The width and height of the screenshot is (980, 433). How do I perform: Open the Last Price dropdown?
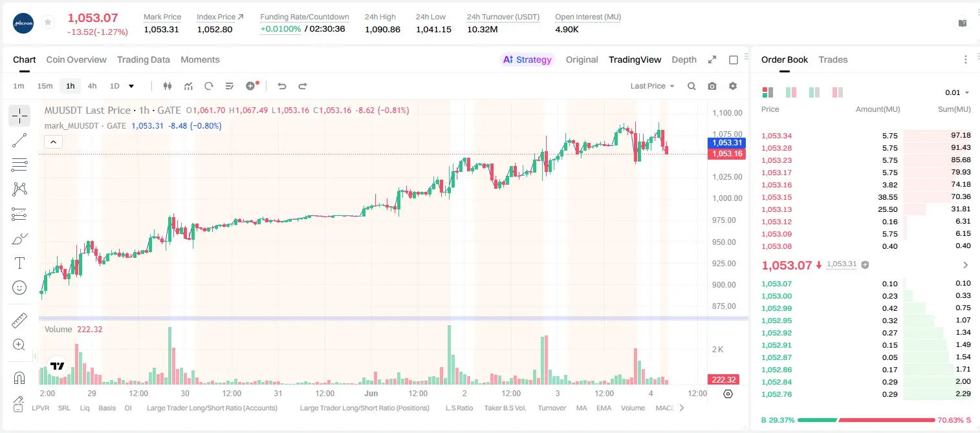pos(652,86)
